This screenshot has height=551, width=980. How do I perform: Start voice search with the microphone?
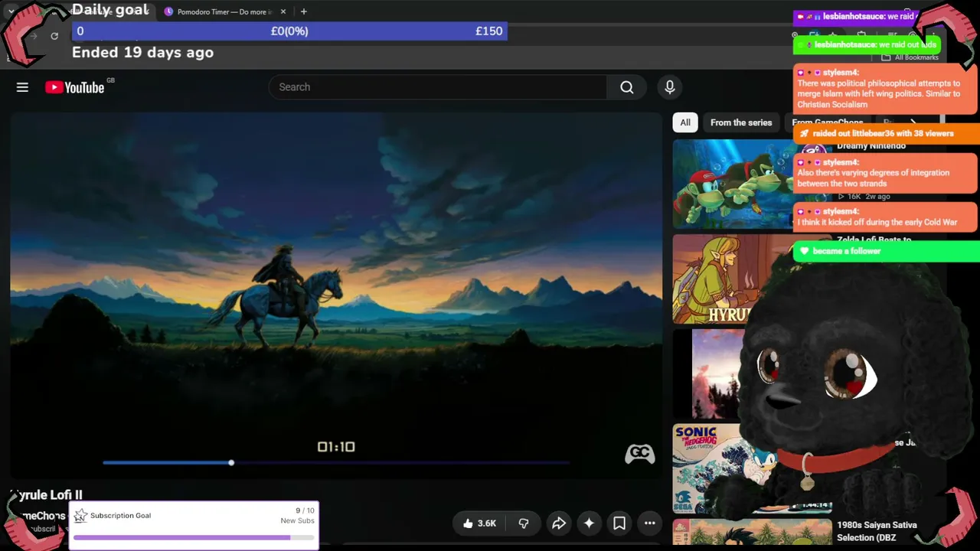[x=670, y=87]
